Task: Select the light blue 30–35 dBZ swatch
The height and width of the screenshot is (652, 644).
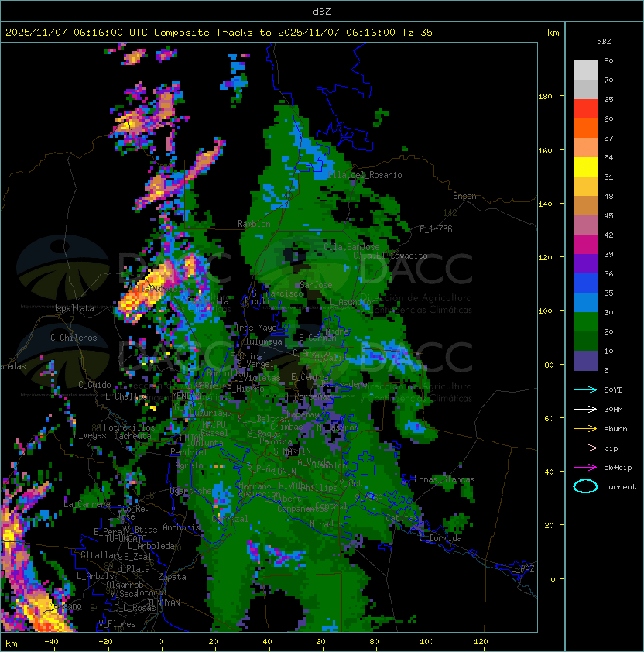Action: tap(585, 302)
